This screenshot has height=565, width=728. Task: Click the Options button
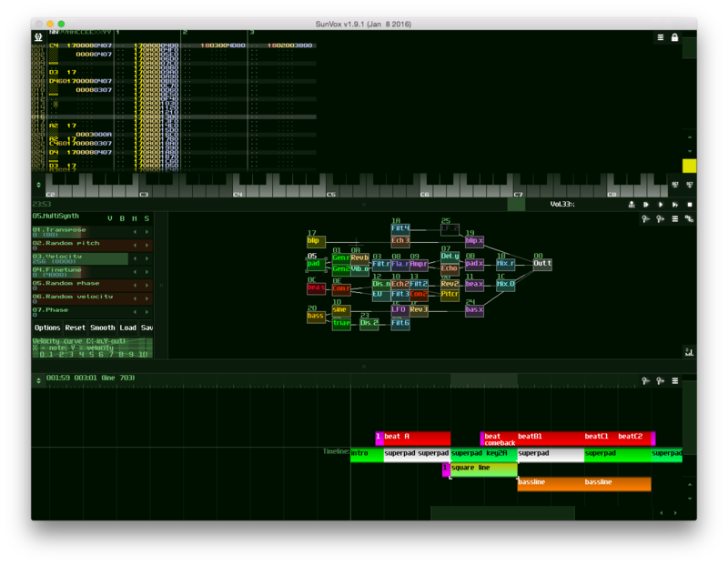tap(47, 328)
